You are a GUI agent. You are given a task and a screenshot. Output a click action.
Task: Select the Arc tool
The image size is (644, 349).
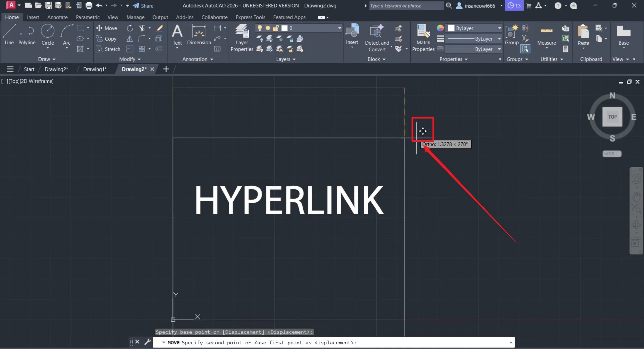pyautogui.click(x=67, y=35)
